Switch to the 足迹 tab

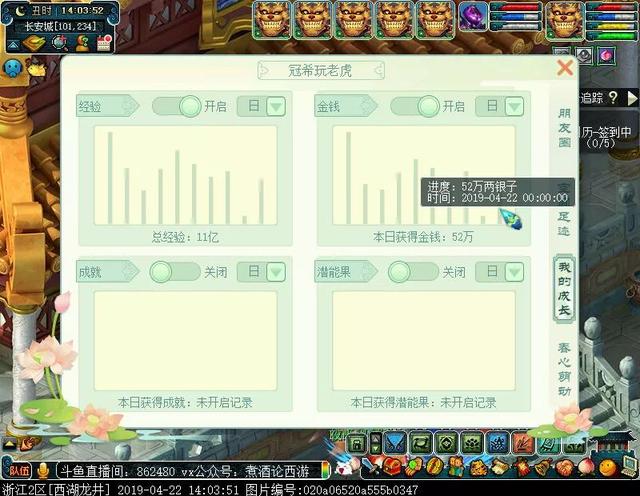(564, 223)
